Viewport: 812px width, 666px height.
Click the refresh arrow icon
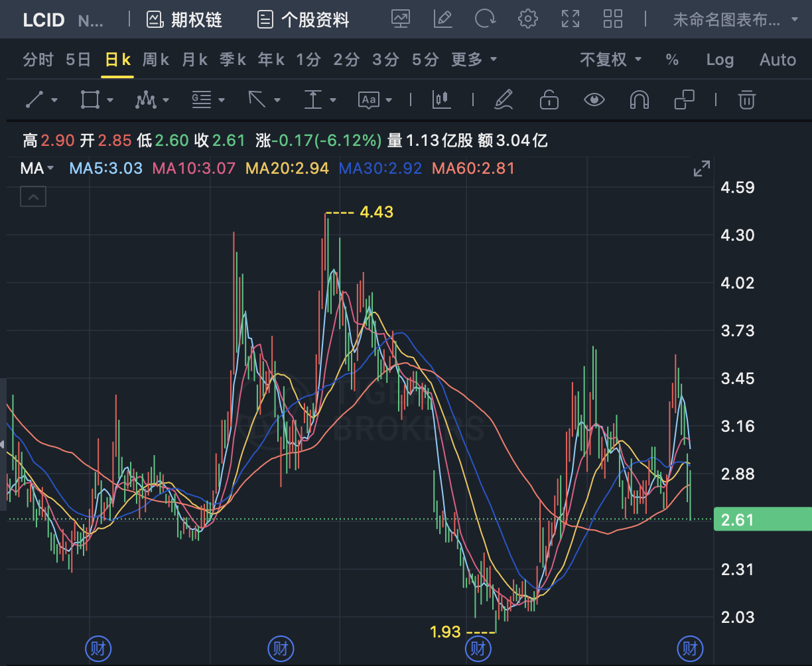tap(485, 19)
